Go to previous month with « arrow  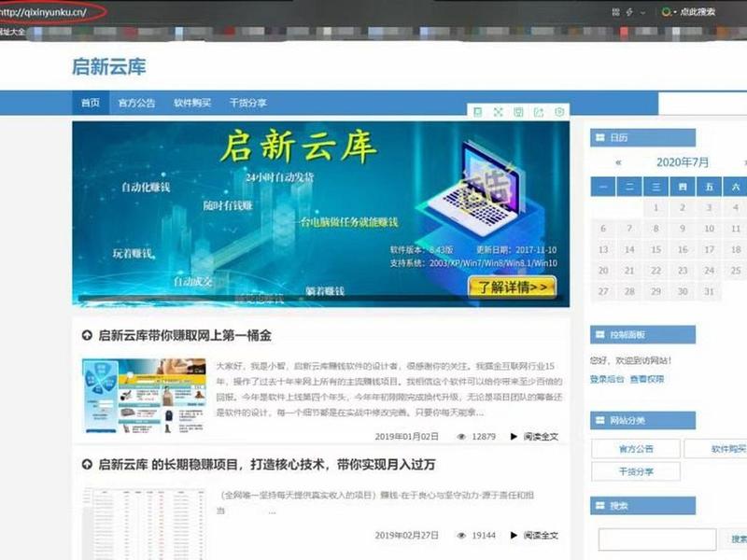pos(618,162)
